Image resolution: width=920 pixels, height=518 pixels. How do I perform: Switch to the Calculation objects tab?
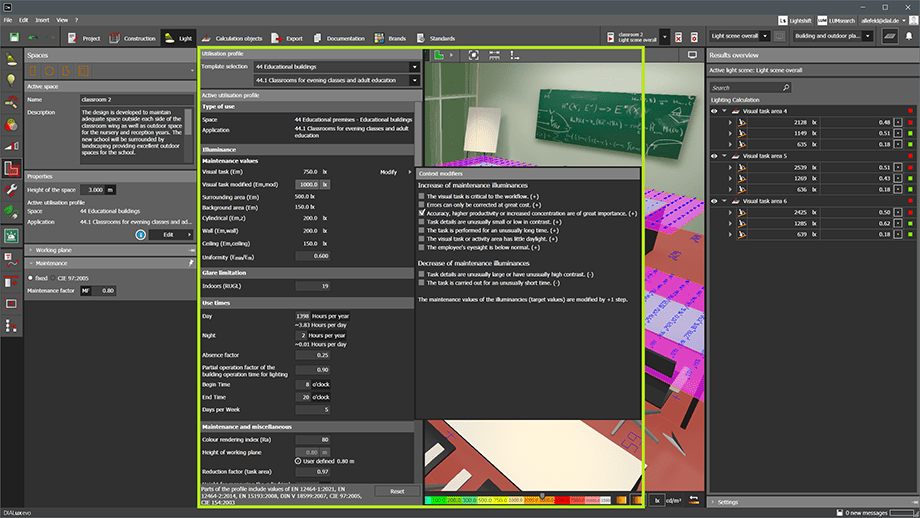[234, 38]
